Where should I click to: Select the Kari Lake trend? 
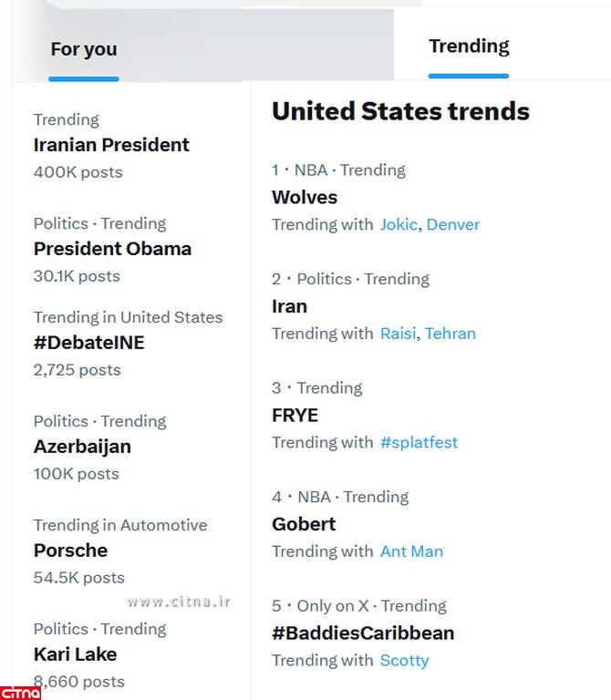coord(75,654)
